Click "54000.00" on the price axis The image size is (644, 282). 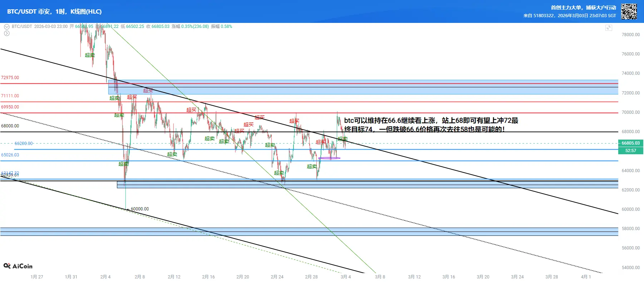point(631,268)
